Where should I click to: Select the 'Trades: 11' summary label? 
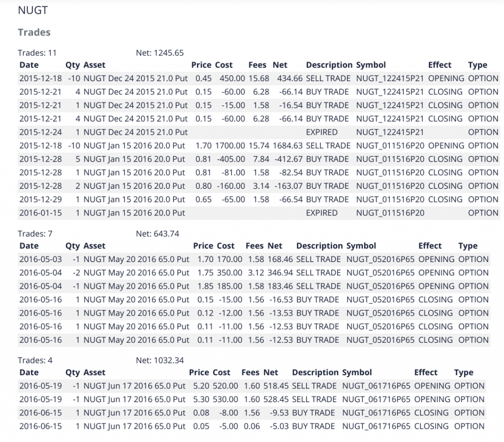pyautogui.click(x=37, y=53)
